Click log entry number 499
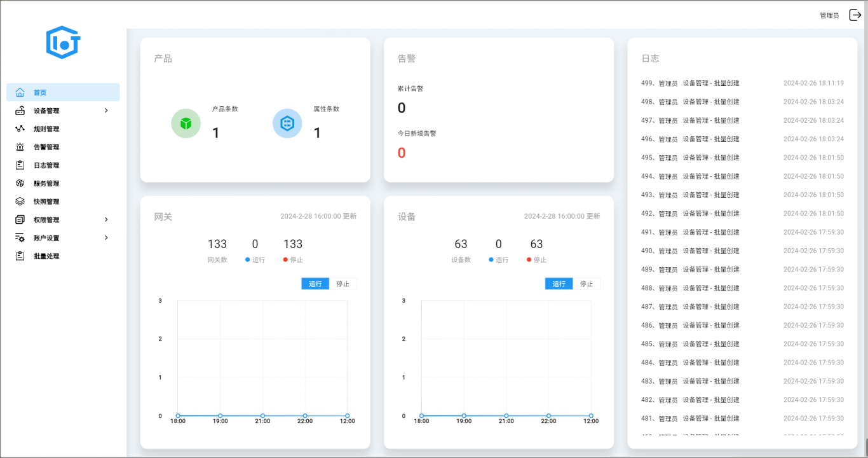 [x=743, y=83]
